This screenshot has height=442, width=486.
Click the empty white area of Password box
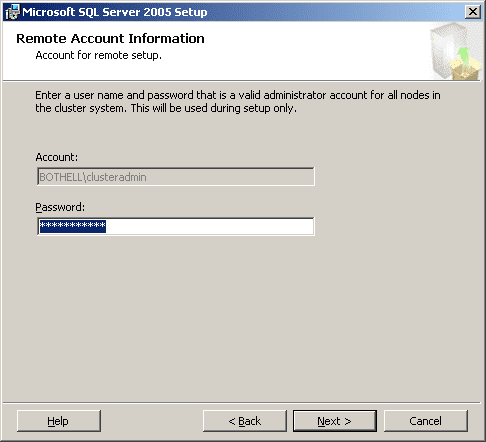click(209, 226)
